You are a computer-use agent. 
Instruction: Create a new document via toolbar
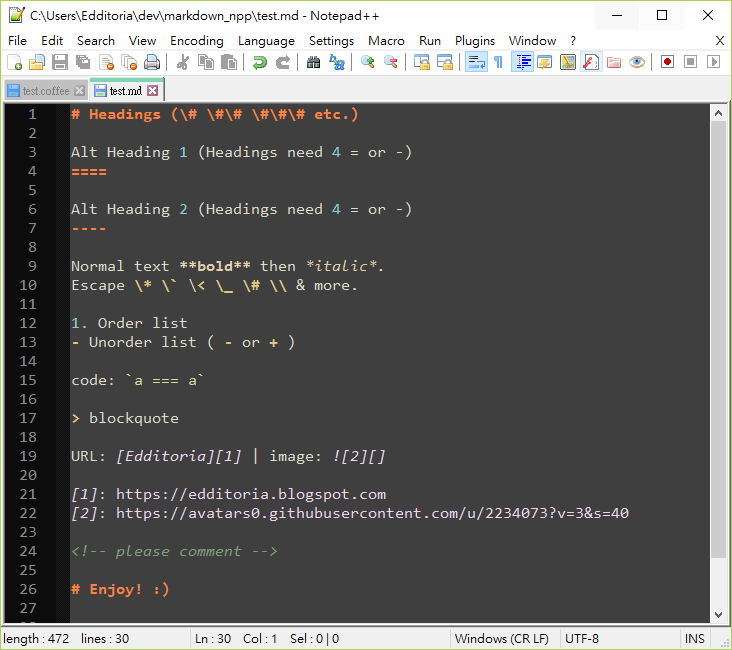click(x=14, y=62)
